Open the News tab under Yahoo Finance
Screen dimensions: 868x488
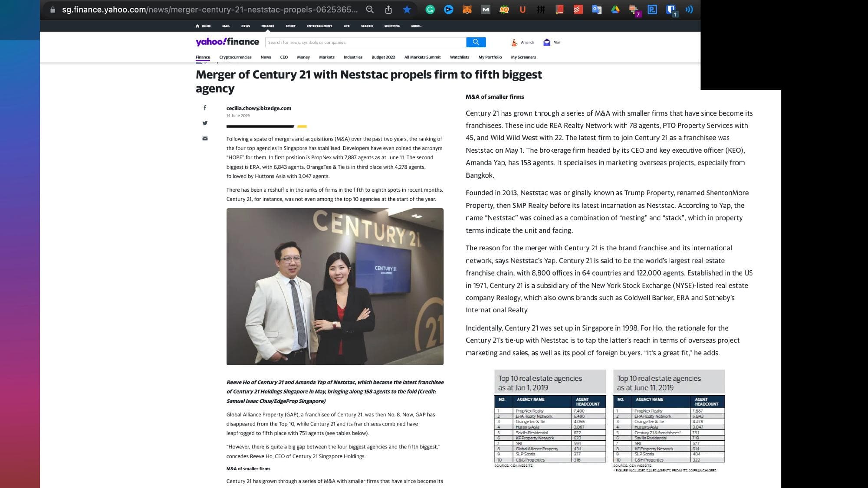[x=266, y=57]
